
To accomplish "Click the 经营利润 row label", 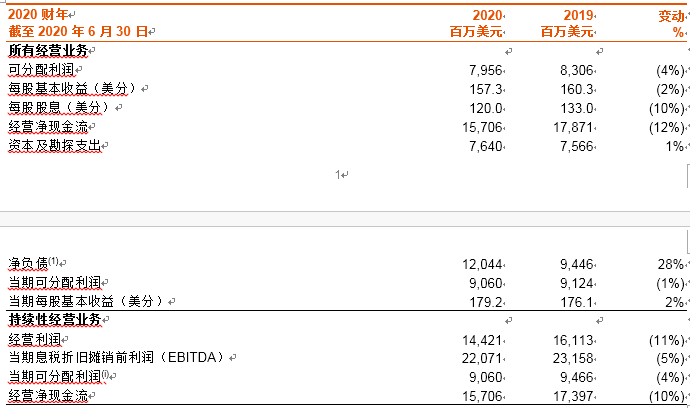I will [35, 339].
